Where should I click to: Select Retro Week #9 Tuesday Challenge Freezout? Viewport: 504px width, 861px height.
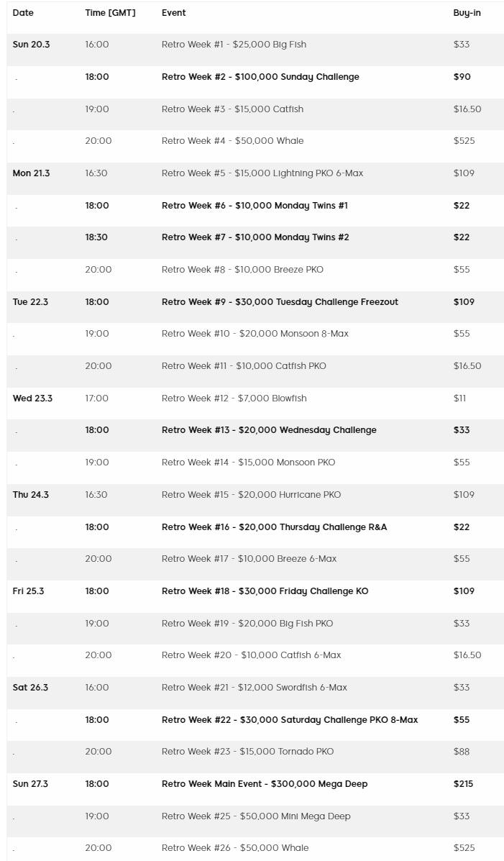pyautogui.click(x=280, y=302)
